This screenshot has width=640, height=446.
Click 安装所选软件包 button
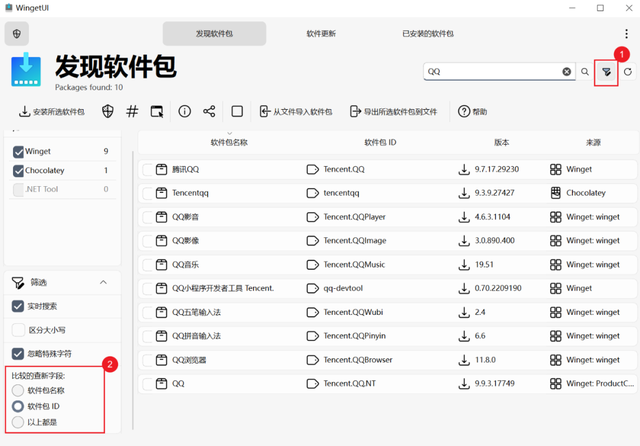(52, 111)
